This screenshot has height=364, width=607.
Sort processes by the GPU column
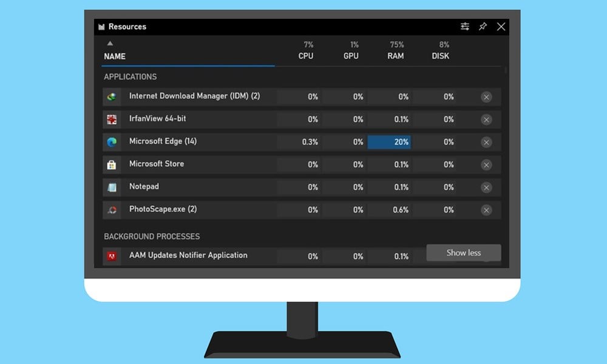point(351,56)
